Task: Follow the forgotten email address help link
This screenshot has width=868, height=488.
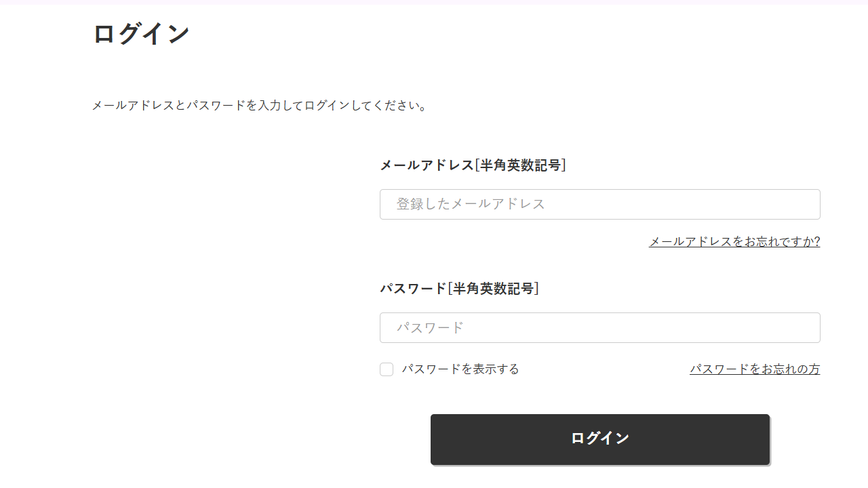Action: tap(734, 242)
